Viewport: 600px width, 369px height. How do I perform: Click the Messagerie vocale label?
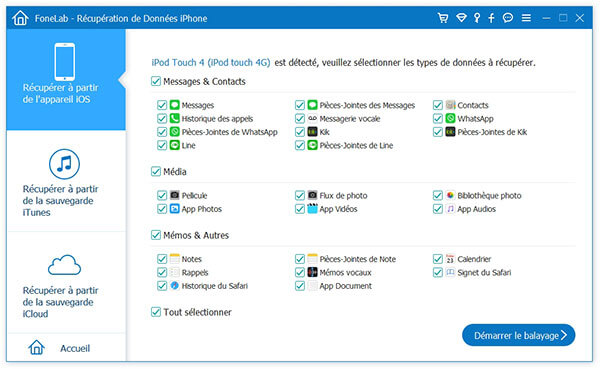(x=350, y=119)
